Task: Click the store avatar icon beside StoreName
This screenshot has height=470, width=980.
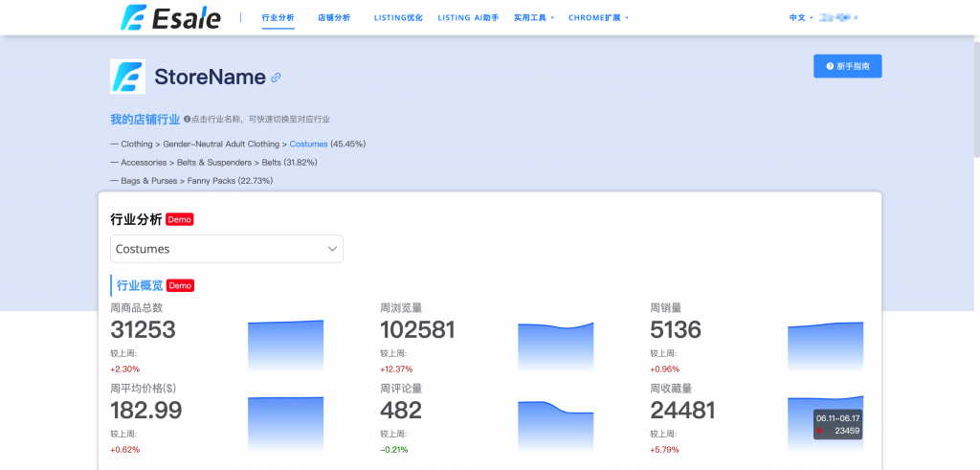Action: coord(127,77)
